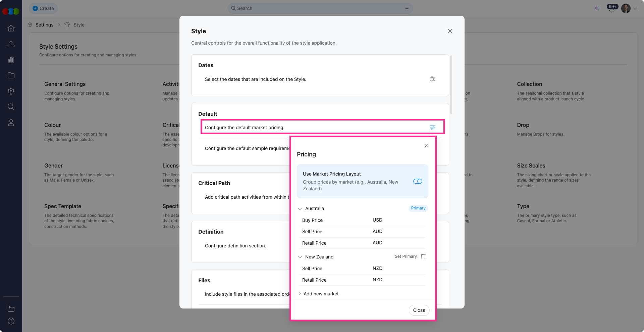Image resolution: width=644 pixels, height=332 pixels.
Task: Select Style in the breadcrumb trail
Action: click(79, 25)
